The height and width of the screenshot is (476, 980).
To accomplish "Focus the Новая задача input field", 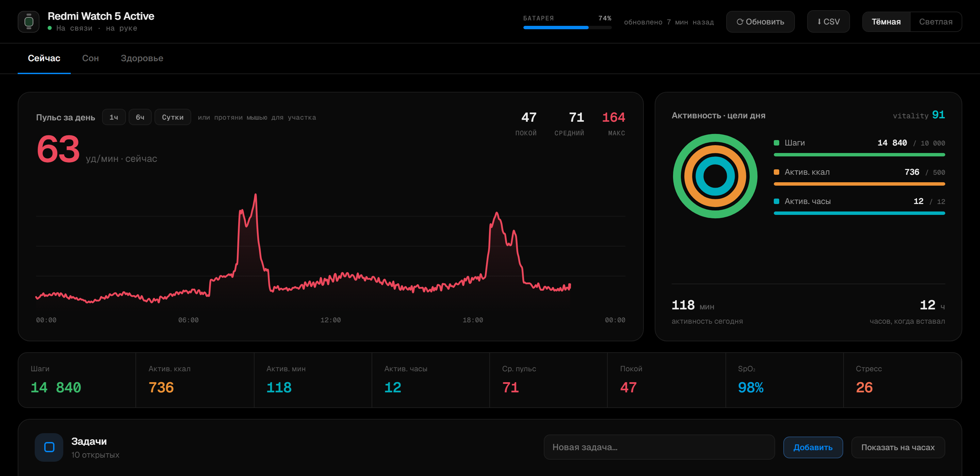I will [x=659, y=447].
